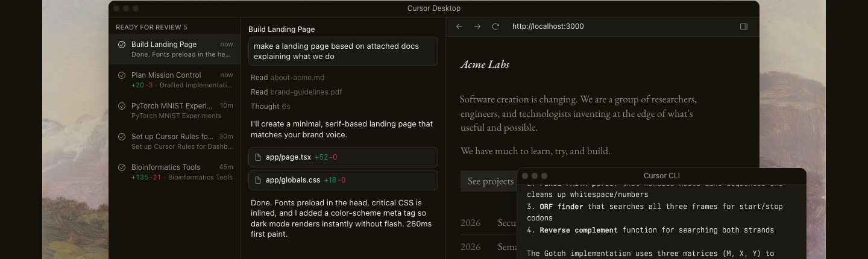868x259 pixels.
Task: Expand the Thought 6s step
Action: (x=271, y=107)
